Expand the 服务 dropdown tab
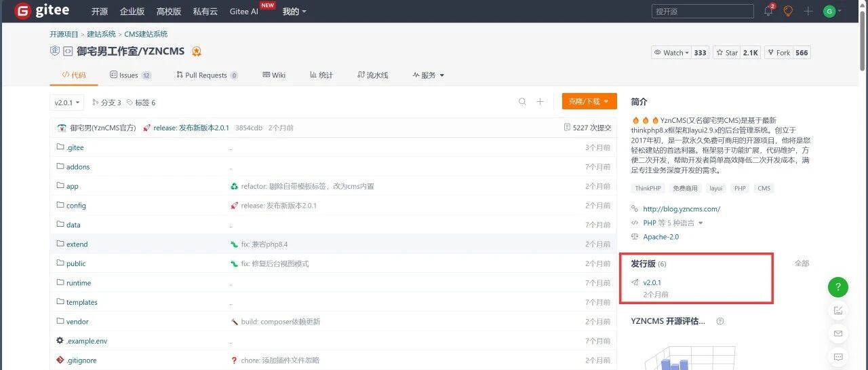This screenshot has height=370, width=868. pos(429,75)
